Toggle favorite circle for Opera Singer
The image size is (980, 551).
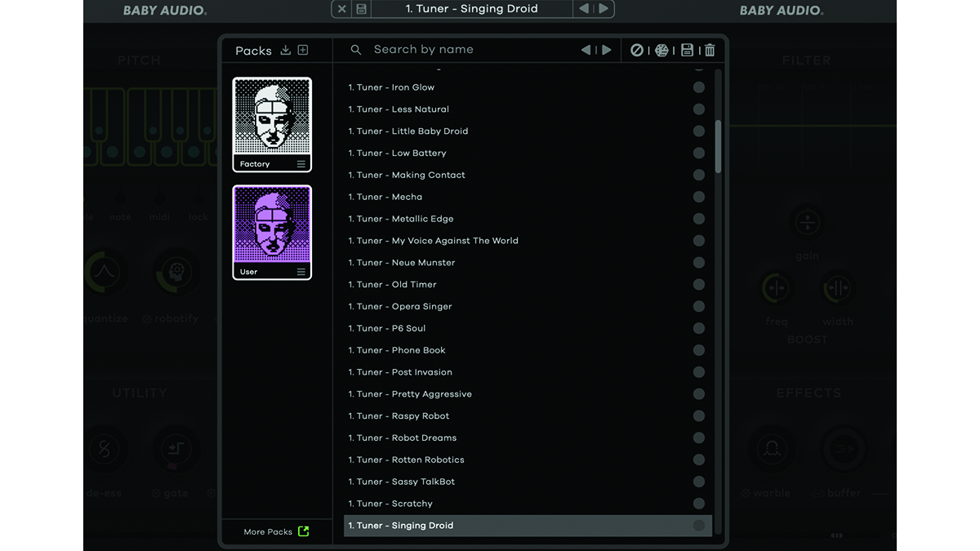click(x=699, y=306)
